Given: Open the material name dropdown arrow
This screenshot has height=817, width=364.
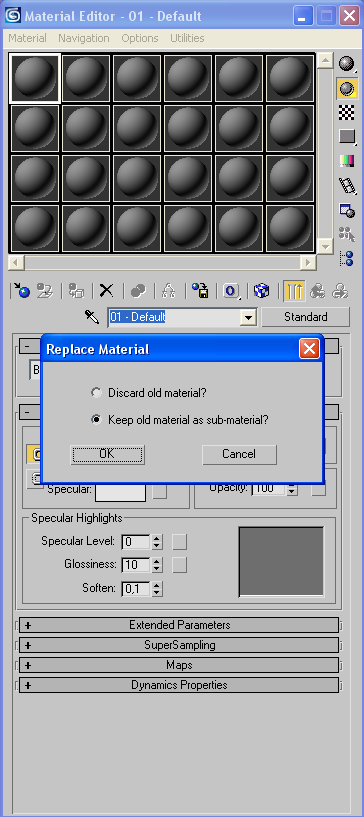Looking at the screenshot, I should click(248, 317).
